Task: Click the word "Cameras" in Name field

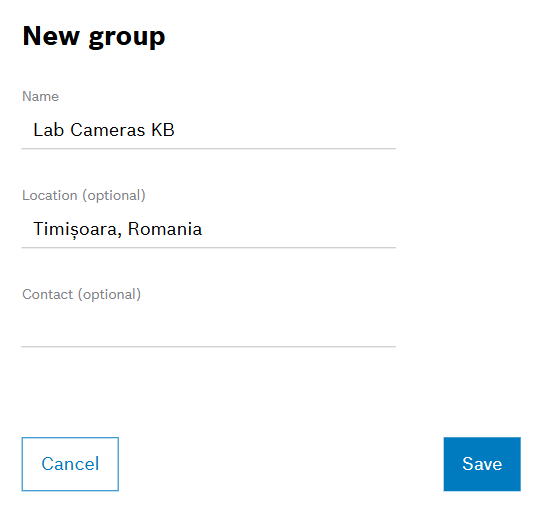Action: [x=108, y=130]
